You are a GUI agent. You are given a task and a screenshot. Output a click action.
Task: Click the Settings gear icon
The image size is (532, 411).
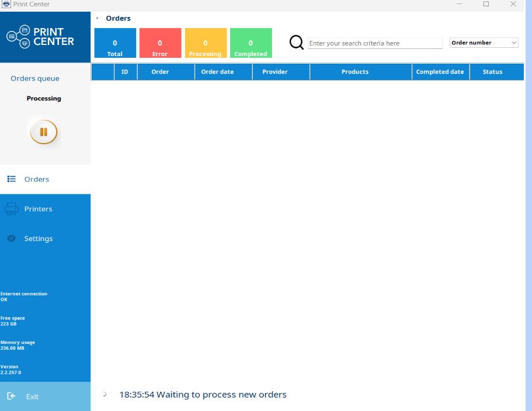pyautogui.click(x=11, y=239)
